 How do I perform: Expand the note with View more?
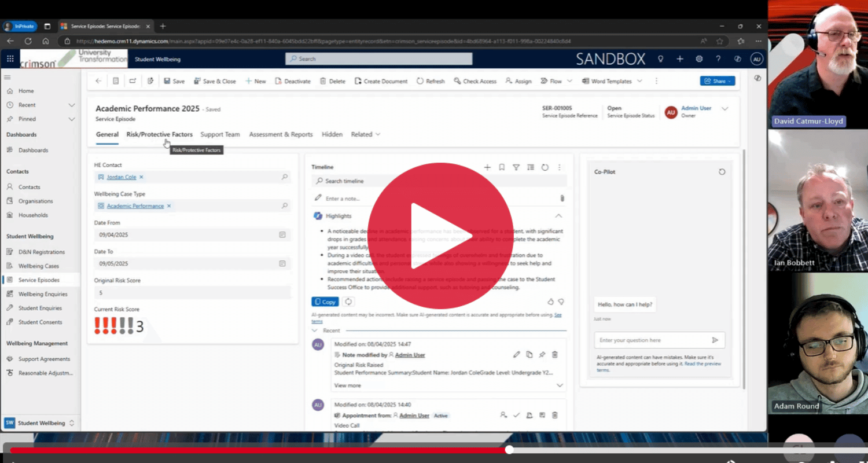click(347, 385)
